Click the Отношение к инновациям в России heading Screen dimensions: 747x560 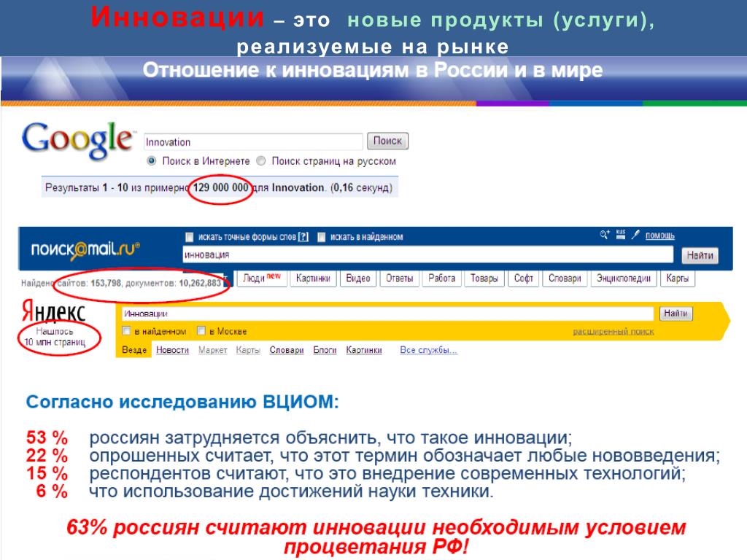[373, 70]
